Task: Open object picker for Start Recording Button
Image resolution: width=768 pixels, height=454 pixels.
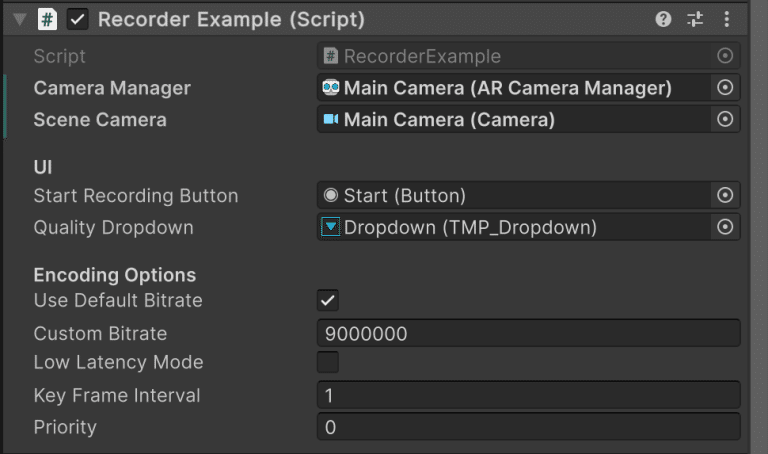Action: click(x=725, y=195)
